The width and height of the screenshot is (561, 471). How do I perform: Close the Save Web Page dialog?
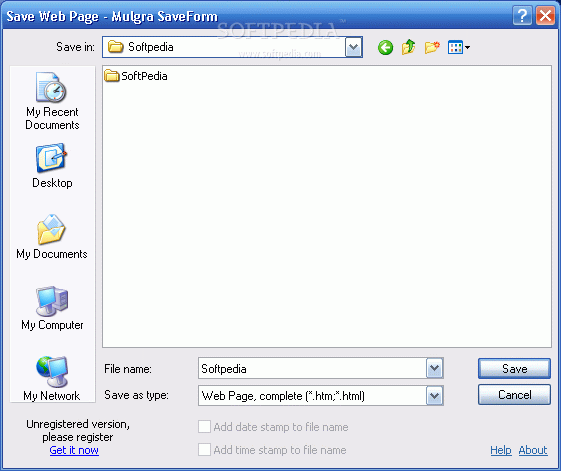pos(545,16)
